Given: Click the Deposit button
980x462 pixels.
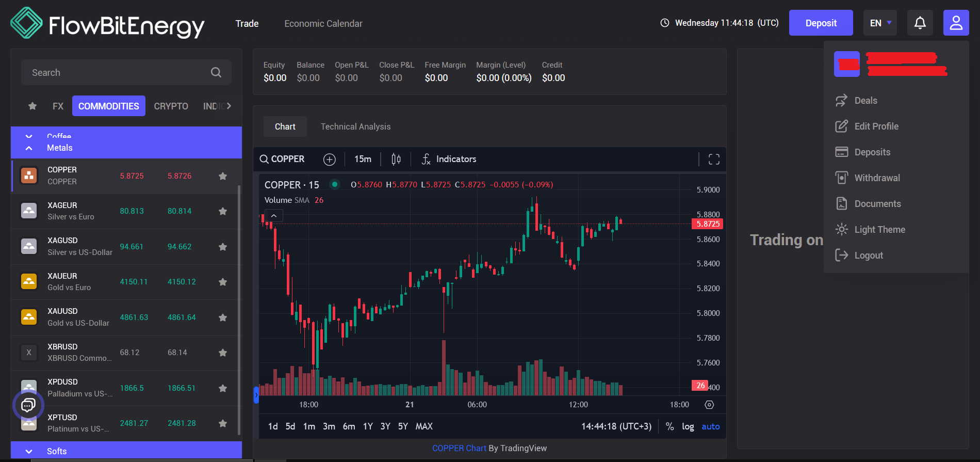Looking at the screenshot, I should 821,23.
